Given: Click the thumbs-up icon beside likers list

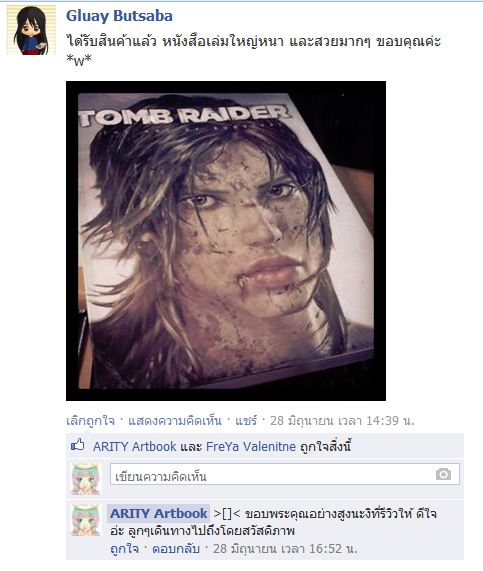Looking at the screenshot, I should (78, 445).
